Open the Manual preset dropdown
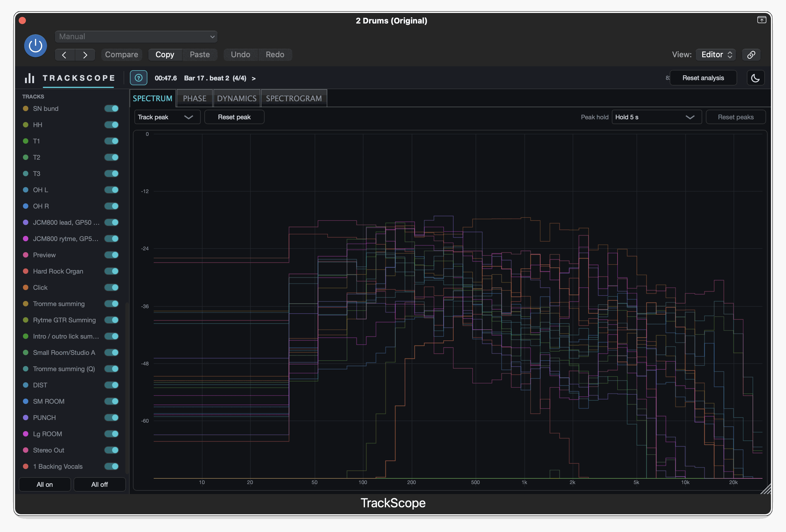This screenshot has width=786, height=532. click(136, 36)
